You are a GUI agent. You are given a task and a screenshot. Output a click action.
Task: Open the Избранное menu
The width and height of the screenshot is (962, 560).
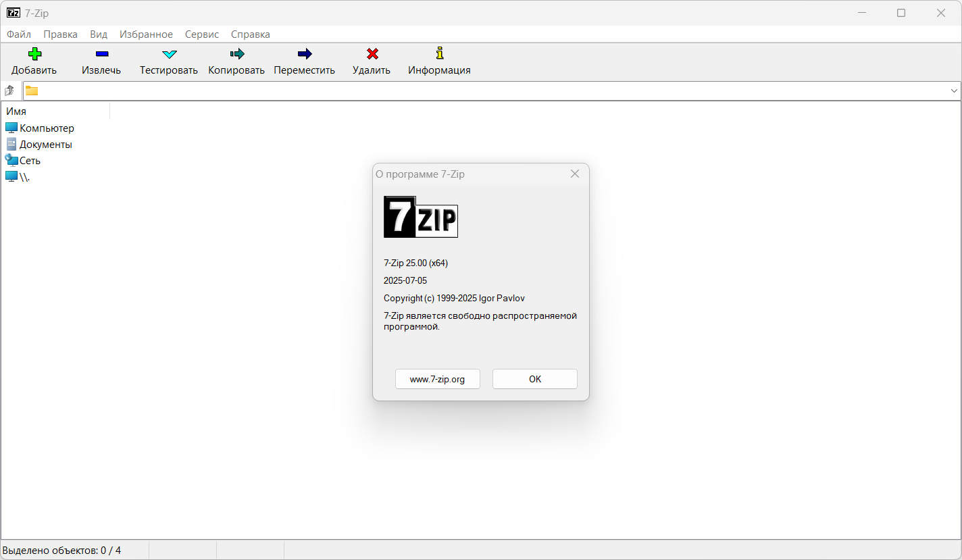point(146,34)
